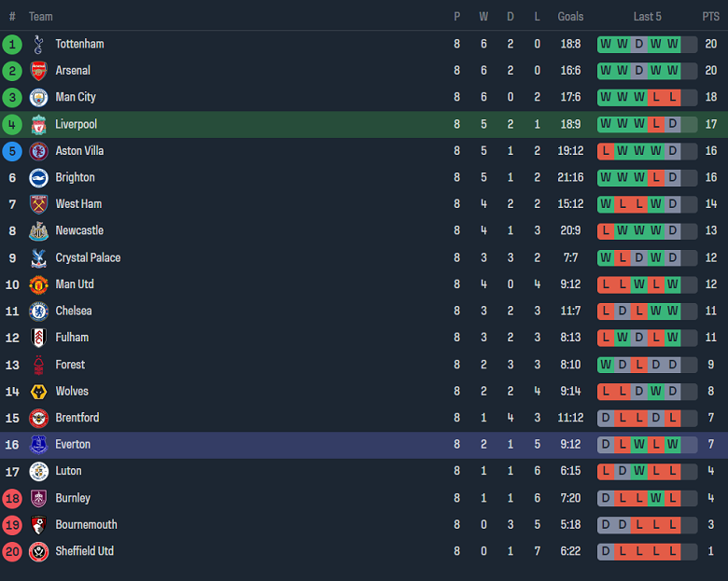Click the Tottenham club crest icon

[38, 44]
